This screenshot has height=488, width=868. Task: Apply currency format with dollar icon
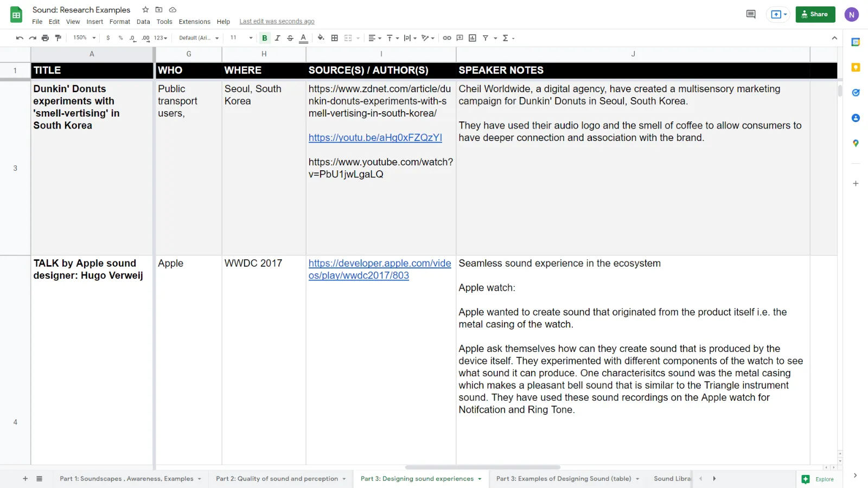pos(108,38)
